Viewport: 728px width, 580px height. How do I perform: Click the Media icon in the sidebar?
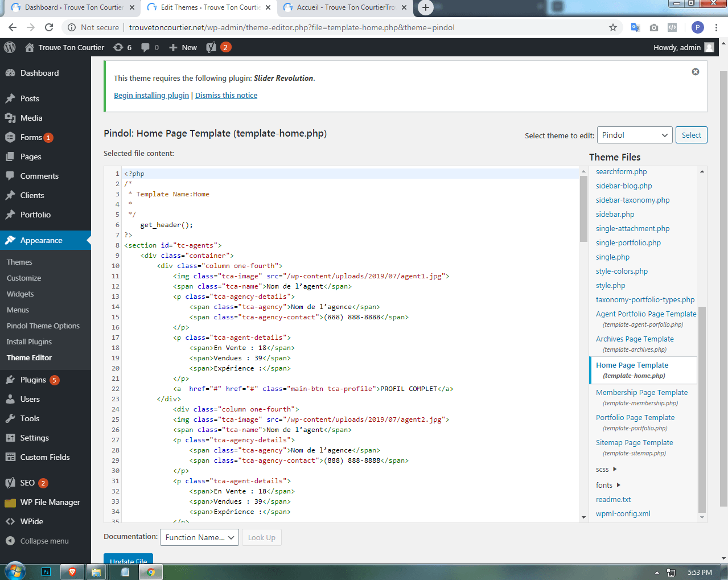click(x=10, y=118)
